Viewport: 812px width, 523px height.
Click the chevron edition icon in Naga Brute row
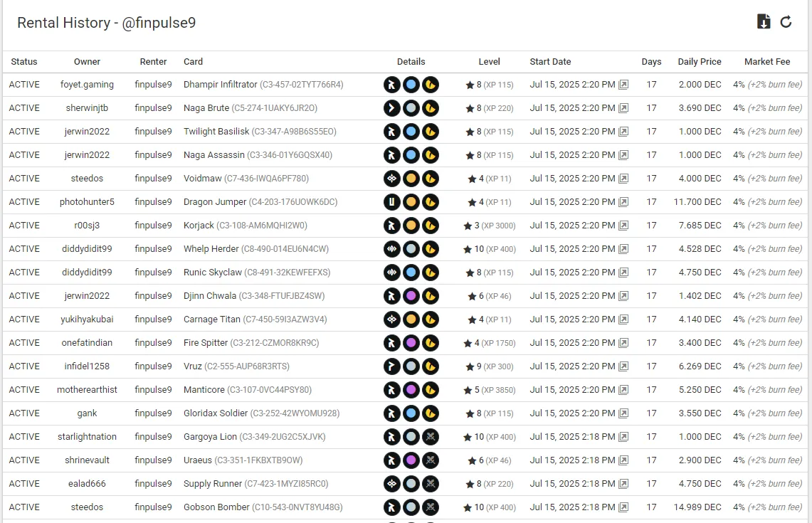[x=392, y=108]
